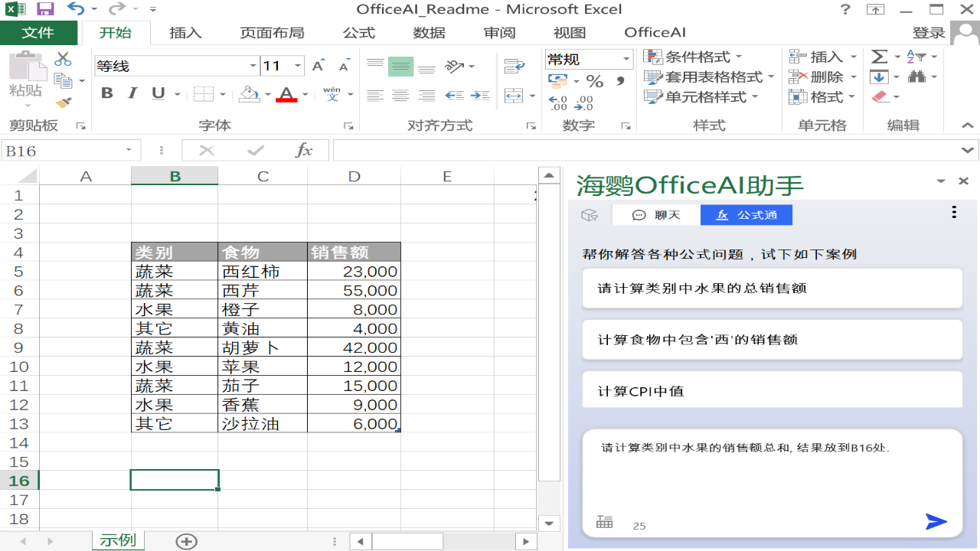Screen dimensions: 980x551
Task: Click the 计算CPI中值 example prompt
Action: point(772,390)
